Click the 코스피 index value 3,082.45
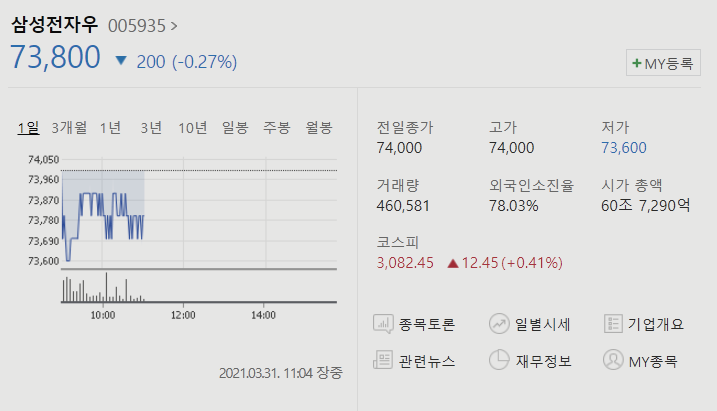 tap(405, 263)
